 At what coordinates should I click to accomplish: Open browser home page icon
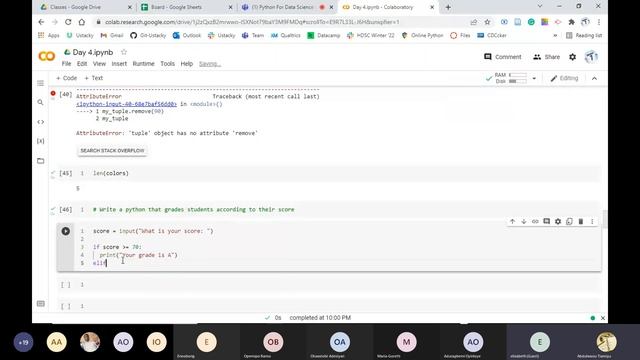click(82, 22)
